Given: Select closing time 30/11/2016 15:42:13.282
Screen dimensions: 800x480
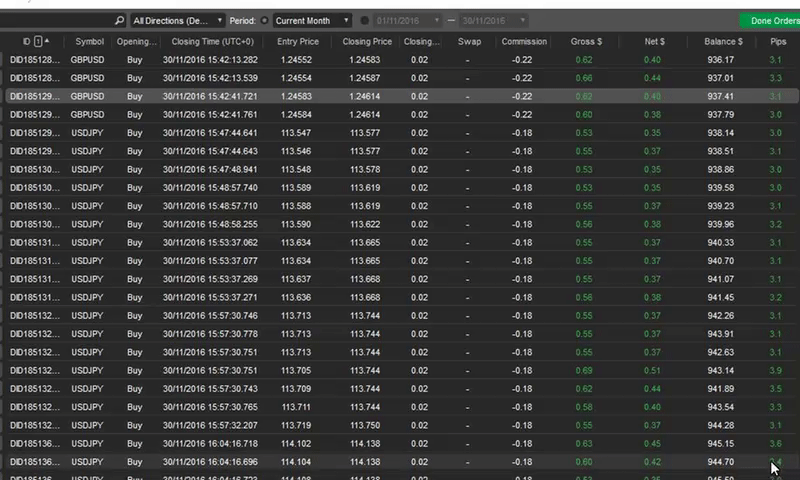Looking at the screenshot, I should [x=210, y=60].
